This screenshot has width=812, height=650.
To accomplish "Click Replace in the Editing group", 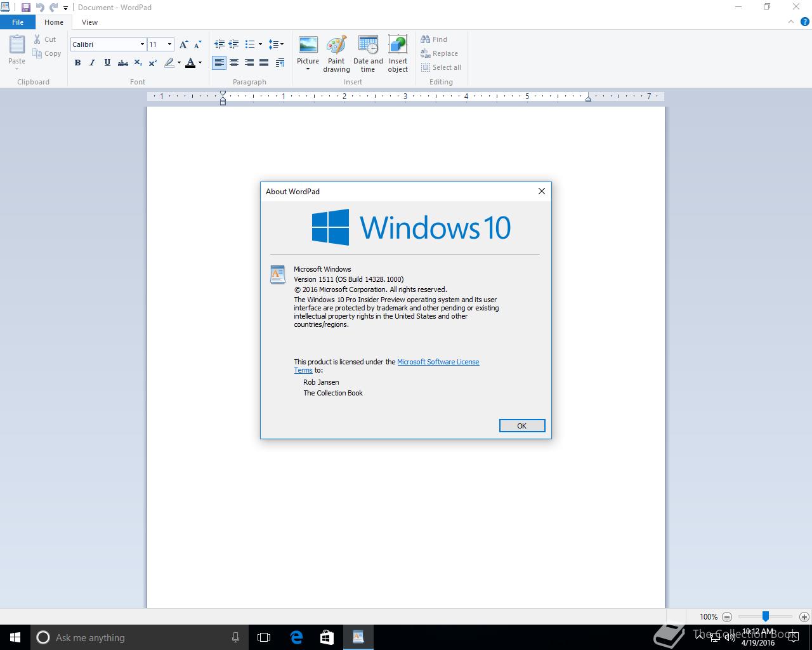I will 439,53.
